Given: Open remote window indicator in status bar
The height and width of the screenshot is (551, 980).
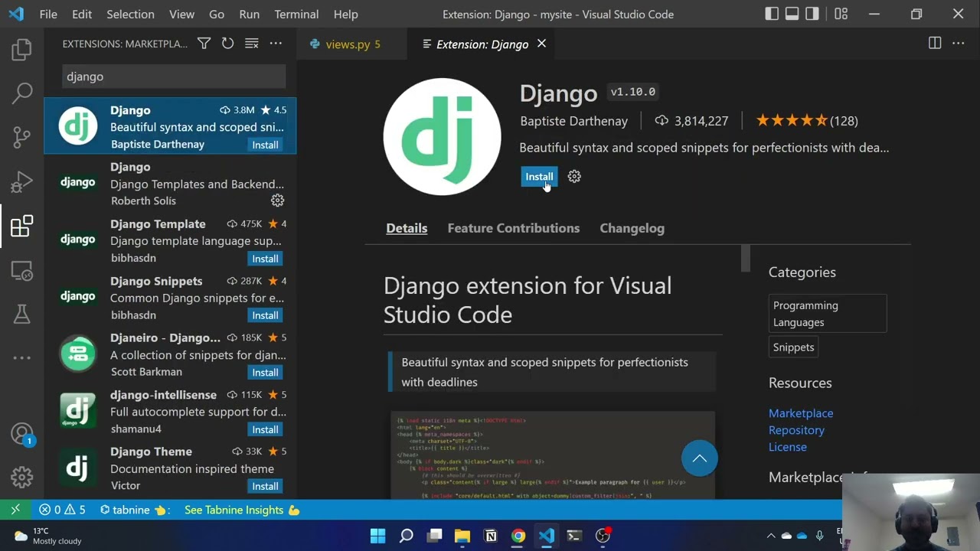Looking at the screenshot, I should click(x=15, y=510).
